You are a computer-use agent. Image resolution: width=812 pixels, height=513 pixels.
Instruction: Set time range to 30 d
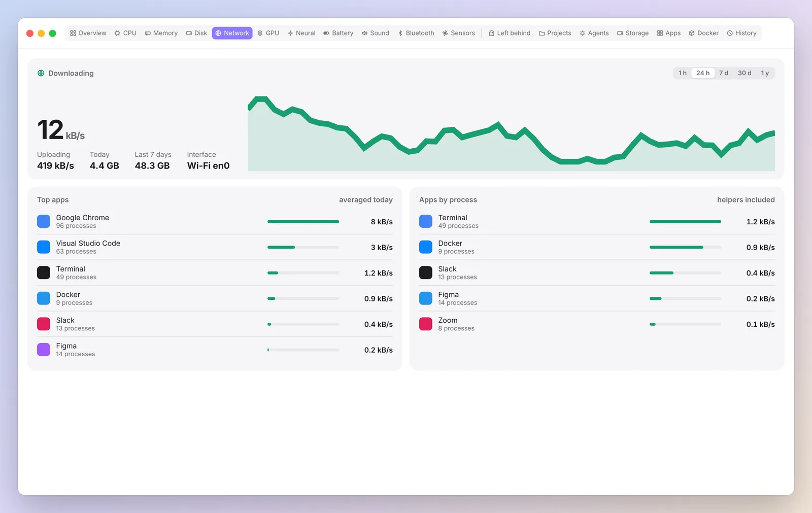pyautogui.click(x=745, y=73)
